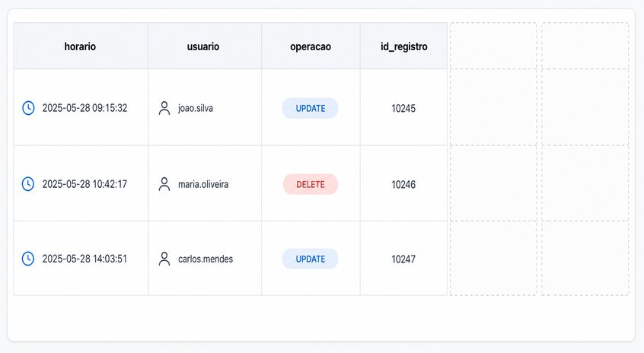Click the timestamp 2025-05-28 09:15:32
The width and height of the screenshot is (644, 353).
click(84, 108)
